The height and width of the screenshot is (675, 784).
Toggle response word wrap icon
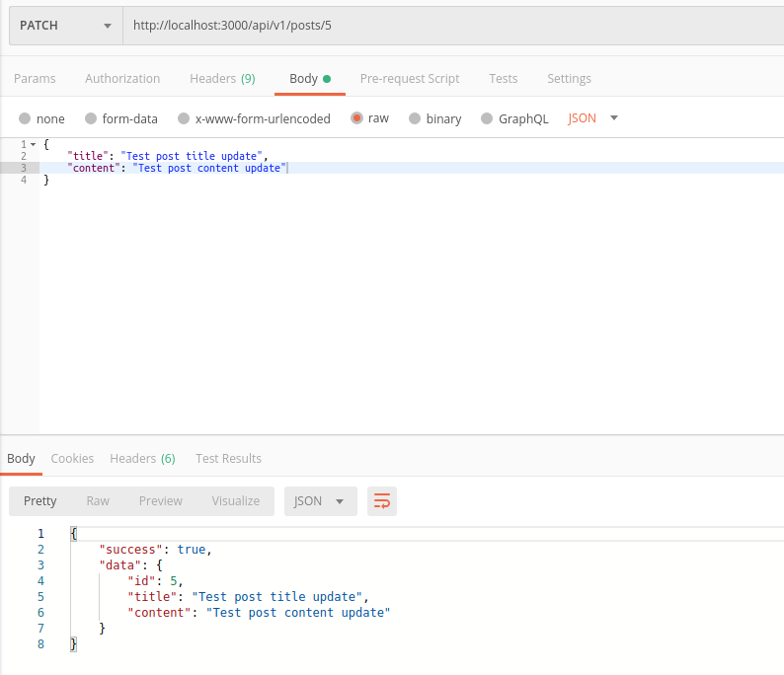pos(381,501)
